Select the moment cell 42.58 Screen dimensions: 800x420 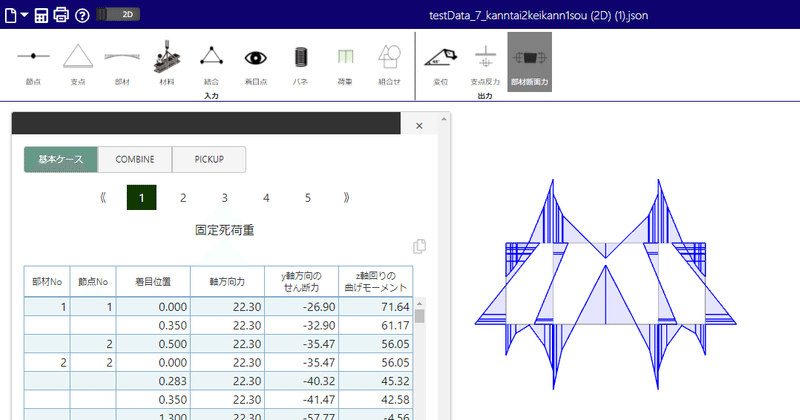click(x=376, y=400)
